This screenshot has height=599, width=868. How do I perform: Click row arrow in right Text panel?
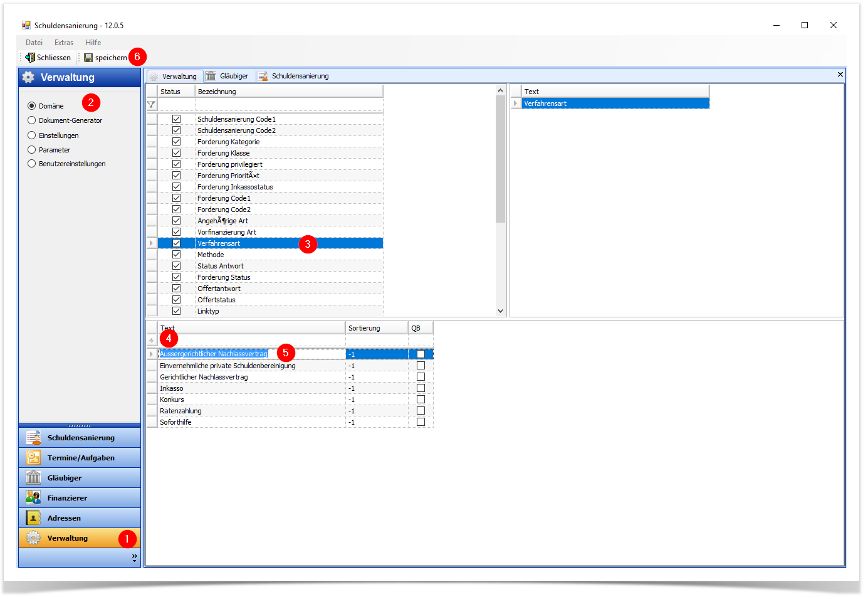tap(516, 103)
